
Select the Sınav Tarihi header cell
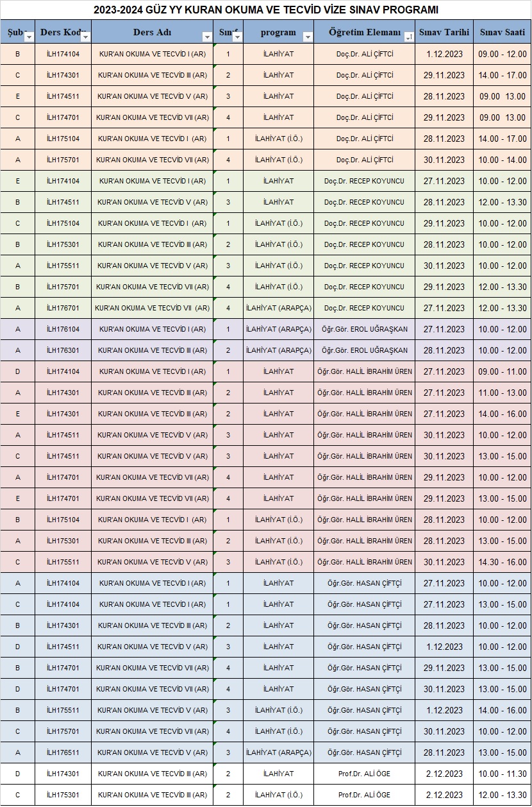pos(444,32)
